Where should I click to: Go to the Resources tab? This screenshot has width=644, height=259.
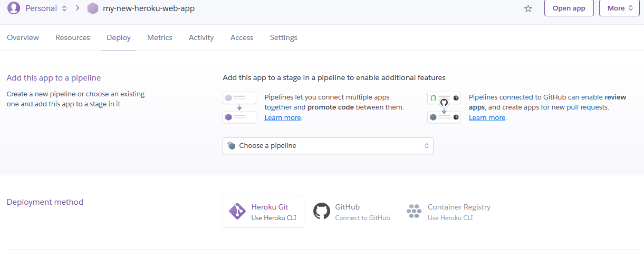(73, 38)
